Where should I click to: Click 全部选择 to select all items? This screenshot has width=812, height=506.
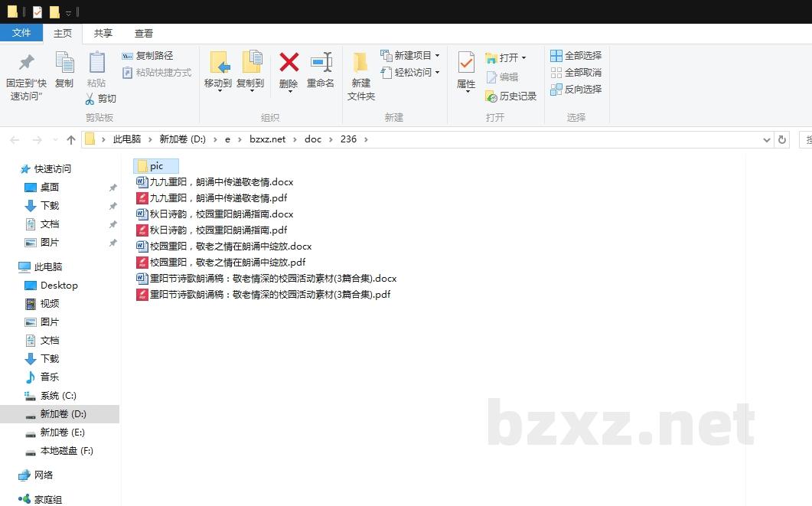click(576, 54)
